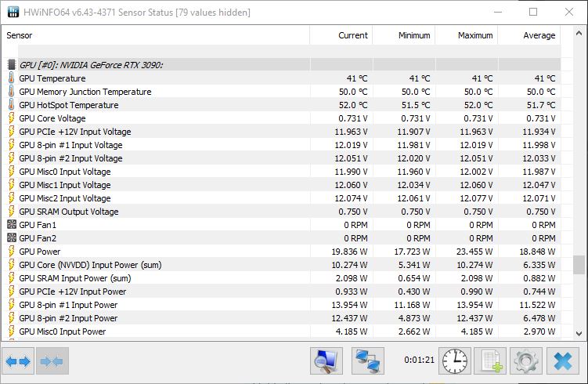
Task: Select the GPU Misc2 Input Voltage label
Action: click(x=65, y=198)
